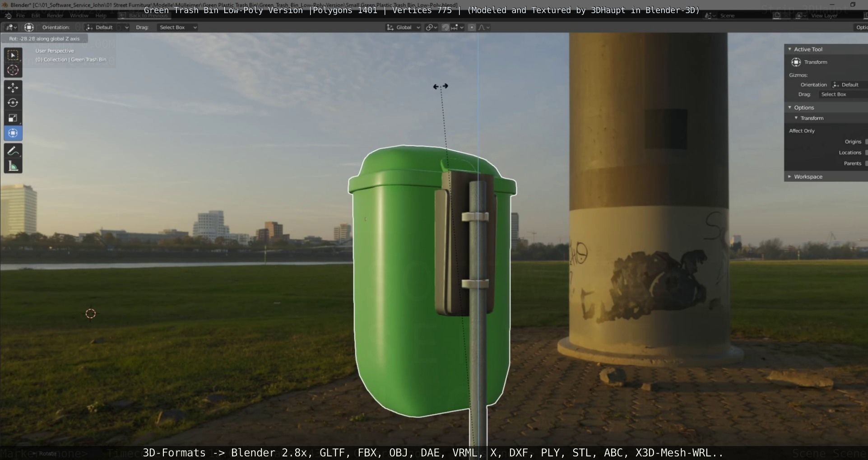Image resolution: width=868 pixels, height=460 pixels.
Task: Open the view layer browse icon
Action: point(800,16)
